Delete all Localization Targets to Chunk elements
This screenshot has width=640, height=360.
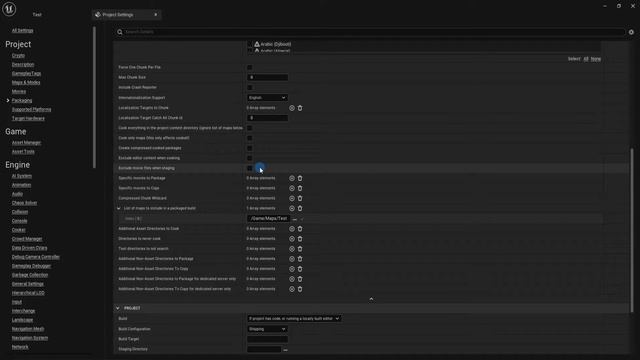[300, 108]
